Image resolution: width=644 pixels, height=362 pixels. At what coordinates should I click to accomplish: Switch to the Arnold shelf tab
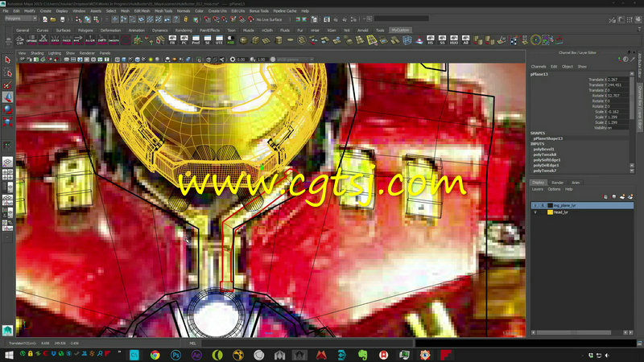tap(363, 31)
